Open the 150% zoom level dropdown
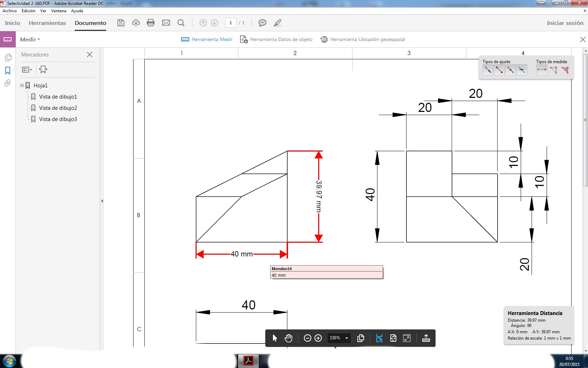The image size is (588, 368). coord(339,338)
